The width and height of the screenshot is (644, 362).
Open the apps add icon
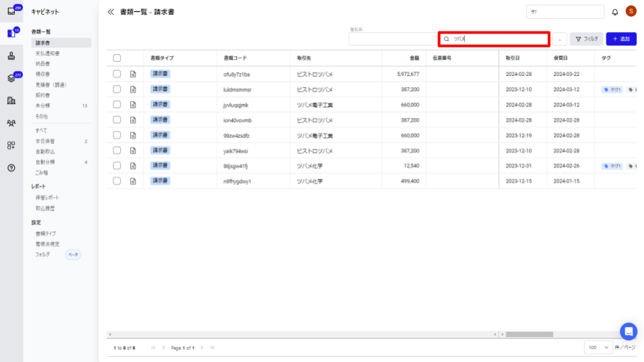pos(11,145)
